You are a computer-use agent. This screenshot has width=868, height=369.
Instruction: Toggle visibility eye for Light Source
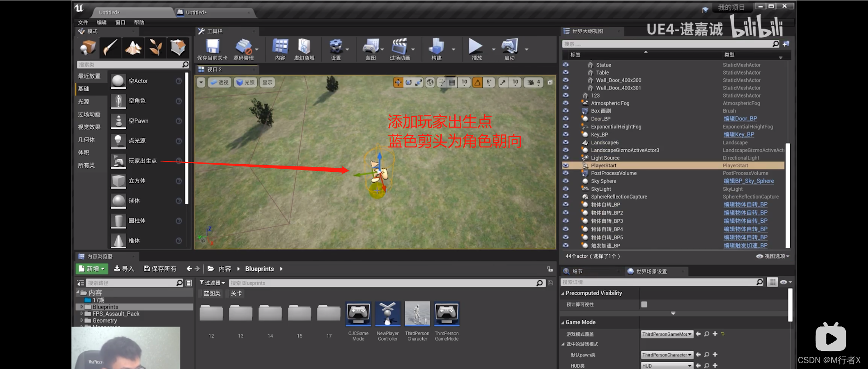click(x=566, y=158)
